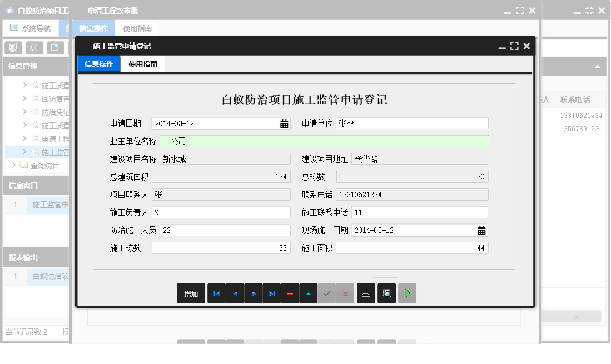Click the orange minus delete-record icon

tap(290, 293)
